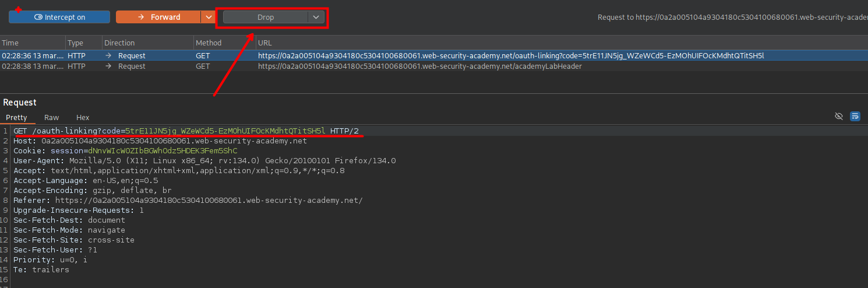The width and height of the screenshot is (868, 288).
Task: Switch to the Hex tab
Action: coord(83,117)
